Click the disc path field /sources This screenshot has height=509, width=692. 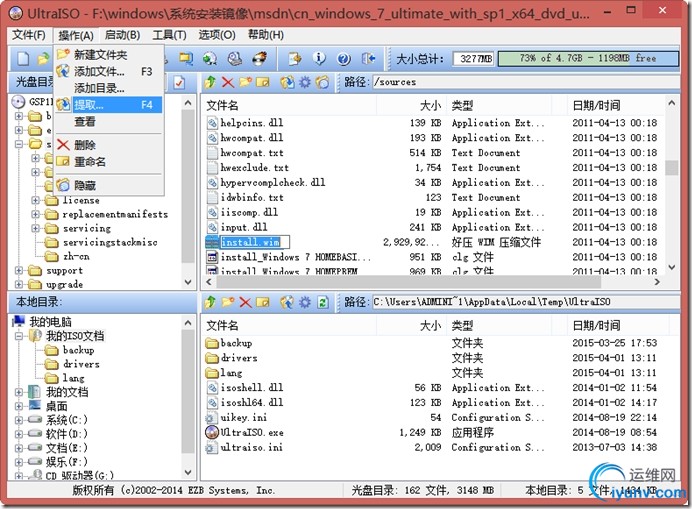[x=526, y=82]
